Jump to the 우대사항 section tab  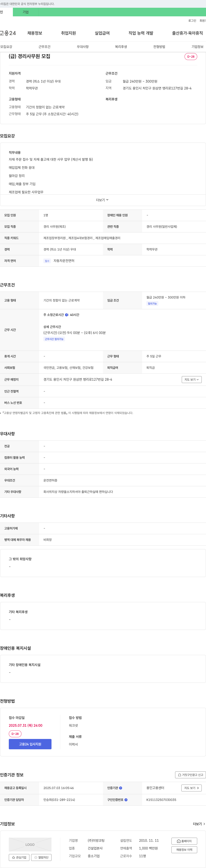83,47
